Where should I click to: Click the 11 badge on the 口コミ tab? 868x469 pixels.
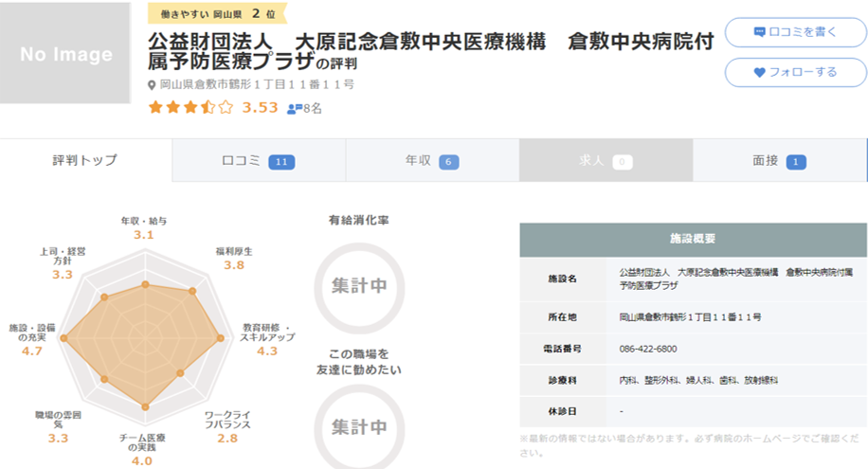coord(281,162)
